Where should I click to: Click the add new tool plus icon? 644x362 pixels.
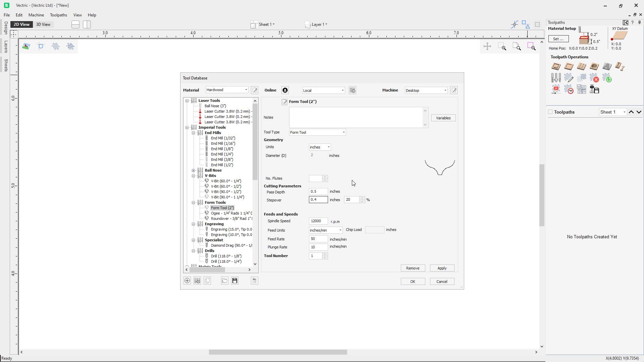point(187,281)
